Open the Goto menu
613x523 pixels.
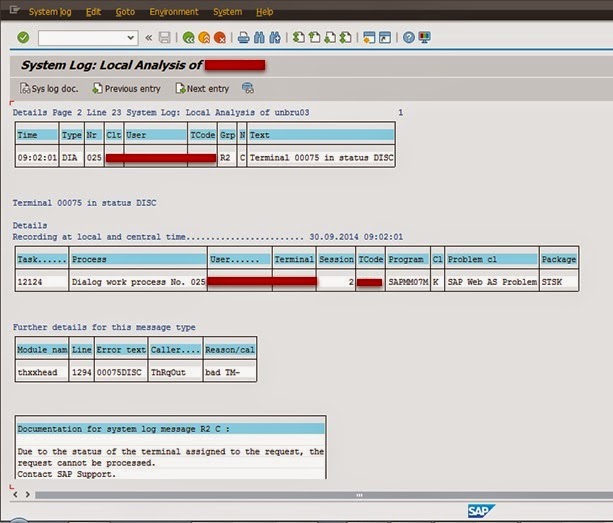(125, 12)
